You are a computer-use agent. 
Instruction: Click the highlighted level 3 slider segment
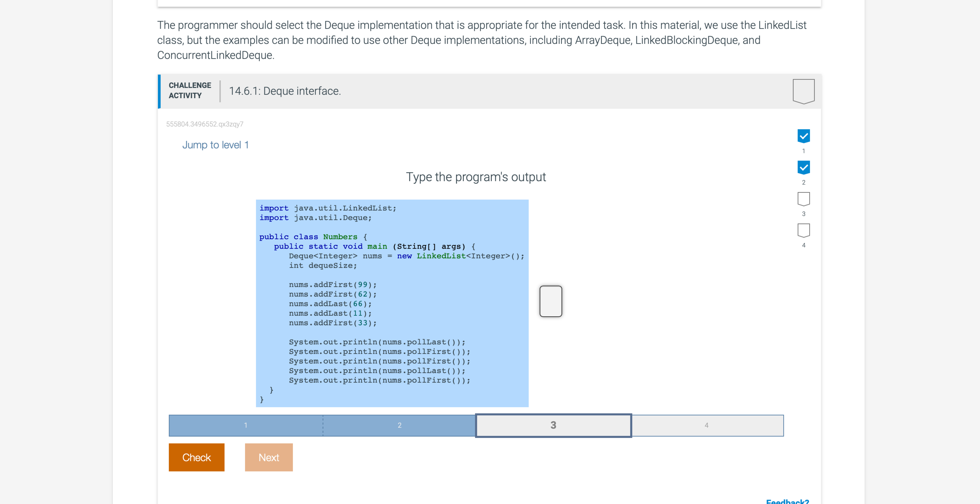tap(553, 425)
